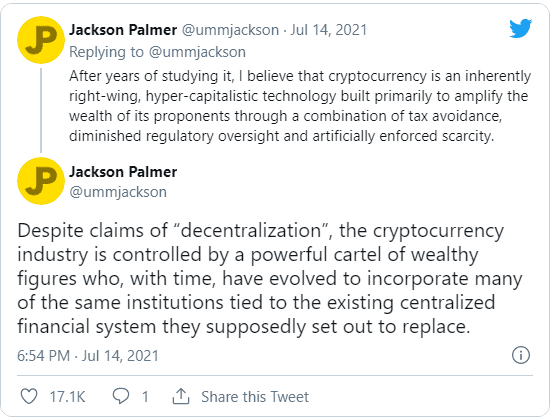The width and height of the screenshot is (552, 418).
Task: Click the 17.1K likes count
Action: (x=67, y=397)
